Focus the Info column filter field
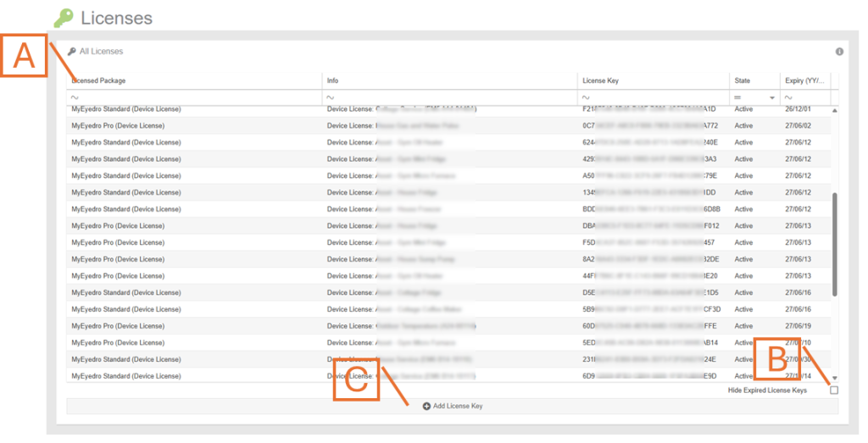 (x=449, y=97)
